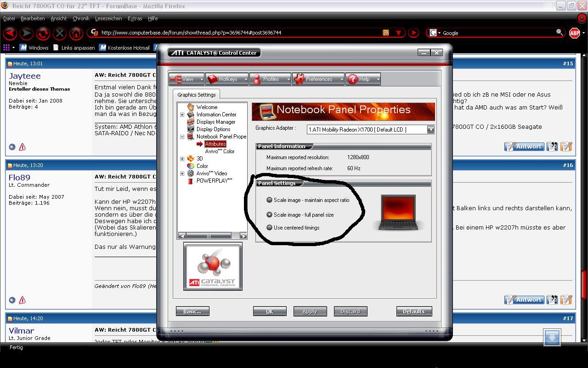
Task: Click the Welcome hand icon in tree
Action: tap(191, 107)
